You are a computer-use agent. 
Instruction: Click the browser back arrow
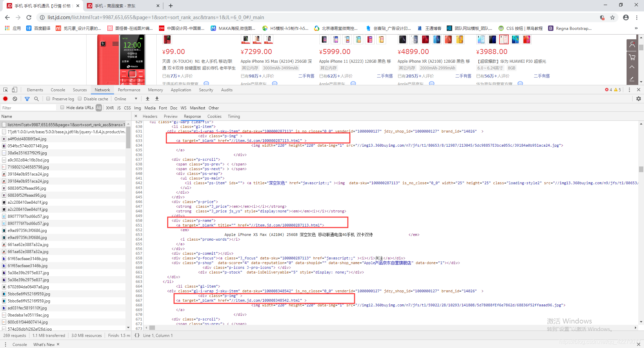click(7, 17)
